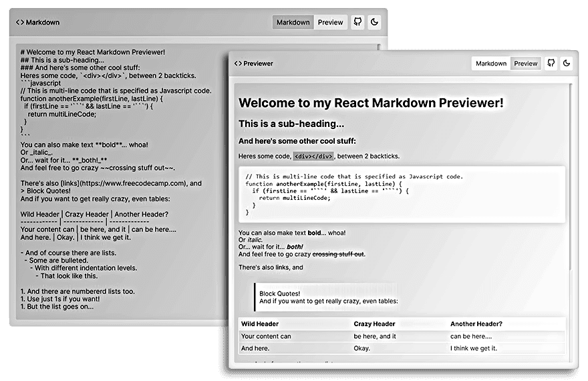This screenshot has width=588, height=381.
Task: Click "Block Quotes!" in the blockquote
Action: [280, 293]
